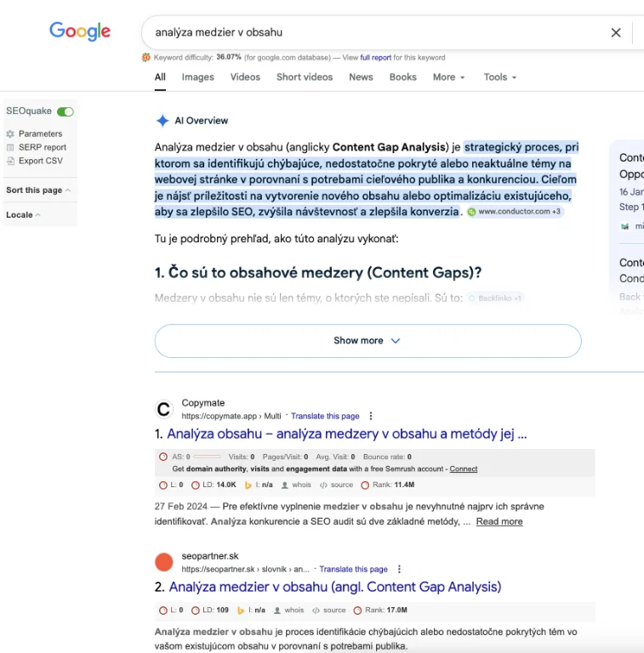Switch to the Short videos tab
The image size is (644, 653).
[x=305, y=77]
